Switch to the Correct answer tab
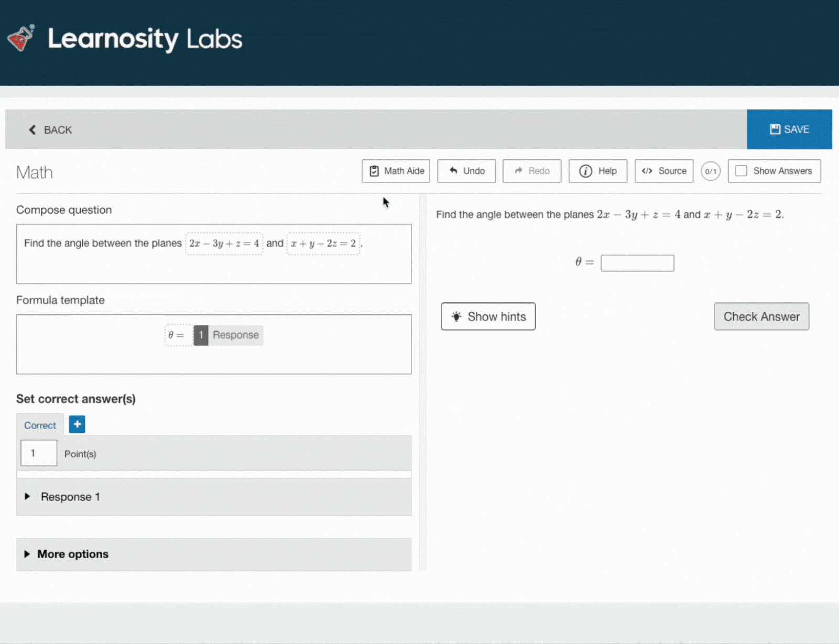 point(39,425)
